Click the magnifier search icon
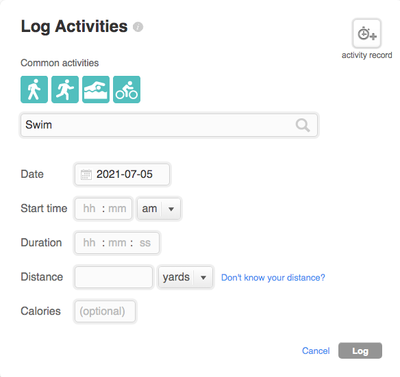400x377 pixels. 303,125
